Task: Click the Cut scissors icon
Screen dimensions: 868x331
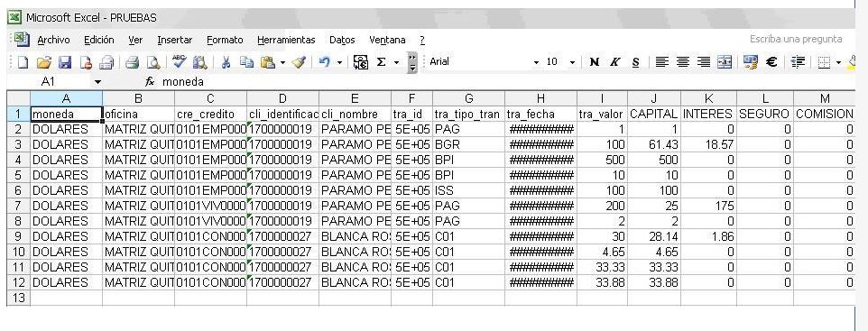Action: coord(226,62)
